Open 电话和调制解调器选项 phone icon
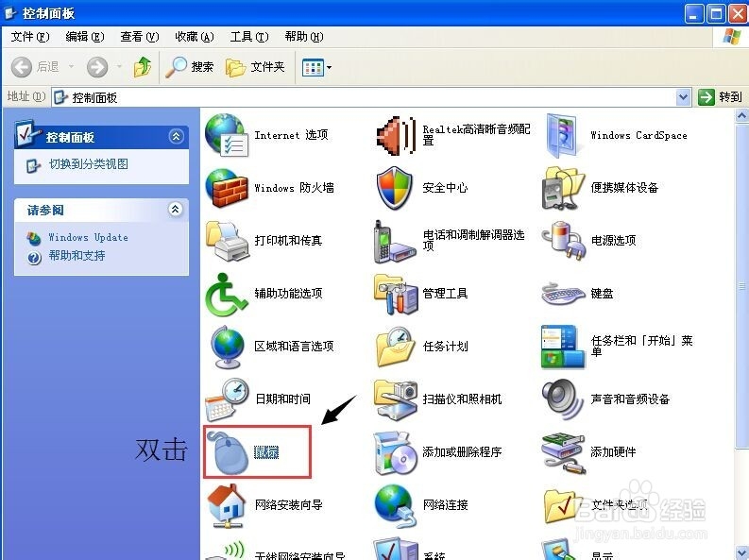The image size is (749, 560). [395, 242]
